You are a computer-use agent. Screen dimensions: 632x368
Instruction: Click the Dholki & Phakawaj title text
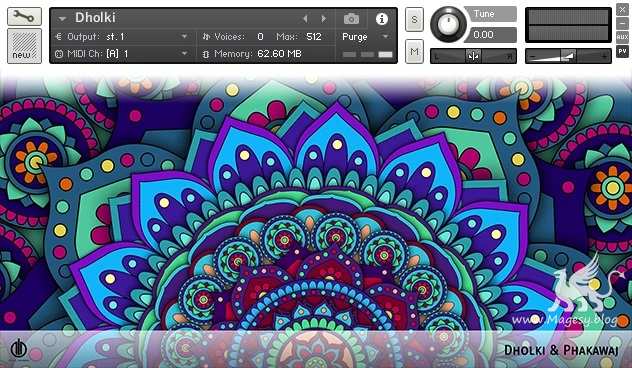(561, 350)
